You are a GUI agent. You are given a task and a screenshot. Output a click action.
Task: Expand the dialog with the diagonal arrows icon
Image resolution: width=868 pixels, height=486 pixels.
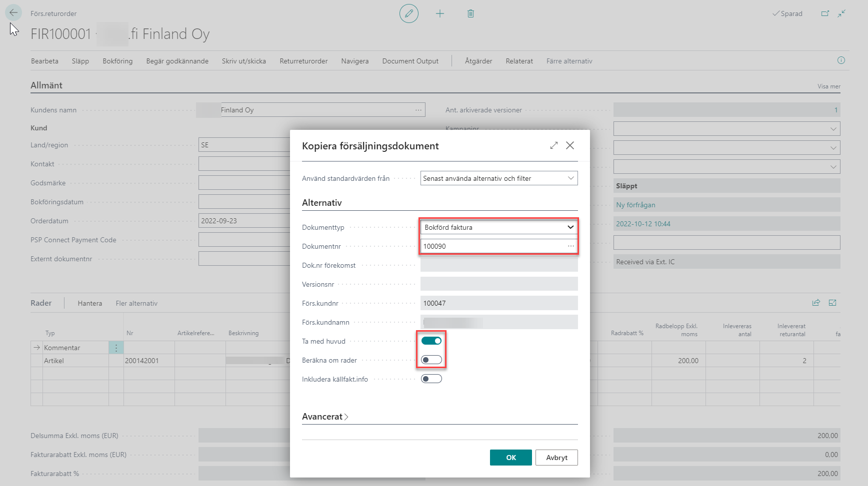[x=554, y=145]
